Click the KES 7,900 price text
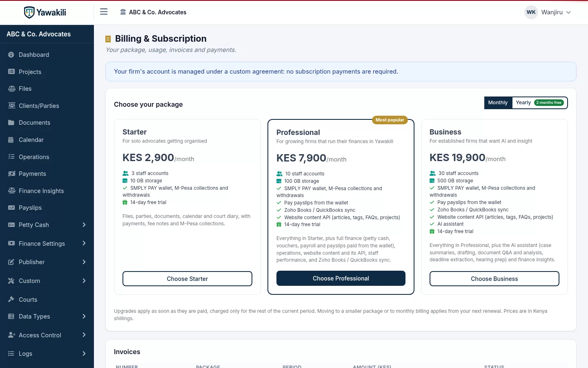This screenshot has width=588, height=368. [x=301, y=158]
